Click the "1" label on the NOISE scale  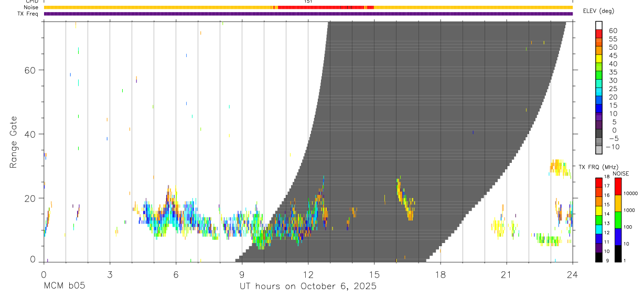click(x=625, y=260)
